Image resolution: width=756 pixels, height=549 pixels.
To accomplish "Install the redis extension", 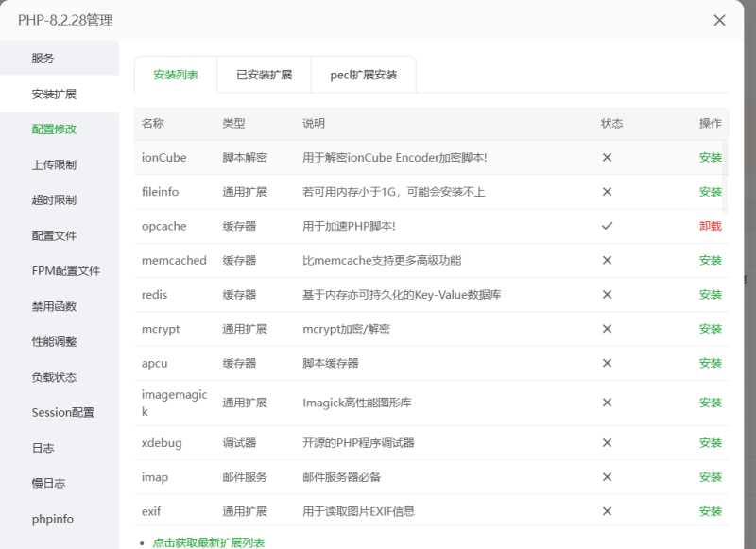I will [x=710, y=294].
